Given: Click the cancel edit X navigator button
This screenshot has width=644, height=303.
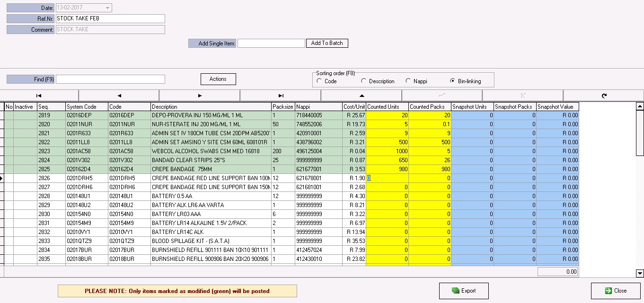Looking at the screenshot, I should click(x=523, y=95).
